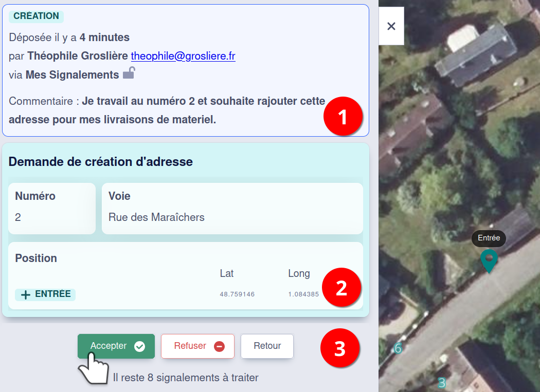Screen dimensions: 540x392
Task: Open the theophile@grosliere.fr email link
Action: point(183,56)
